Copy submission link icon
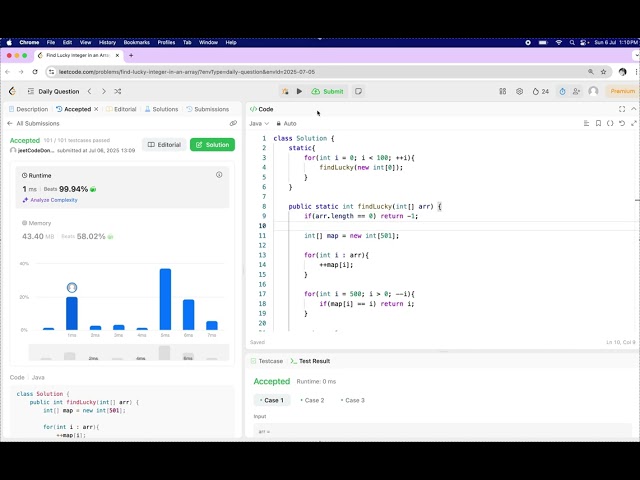This screenshot has width=640, height=480. pos(233,123)
